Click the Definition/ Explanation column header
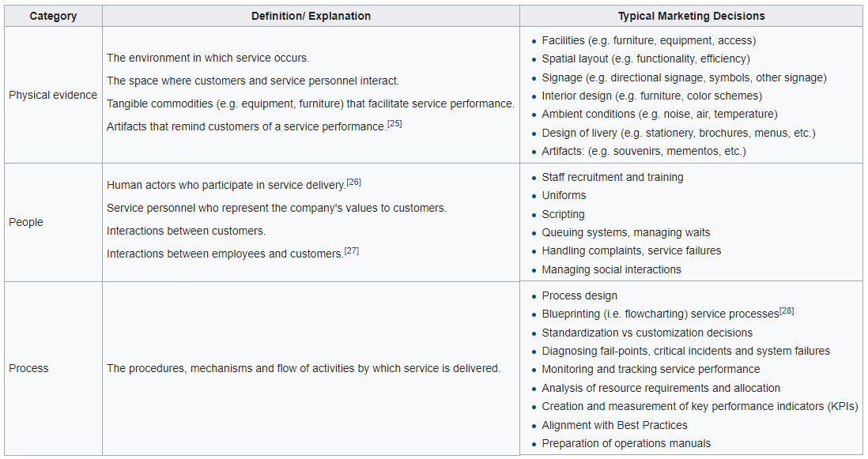Screen dimensions: 868x459 311,16
